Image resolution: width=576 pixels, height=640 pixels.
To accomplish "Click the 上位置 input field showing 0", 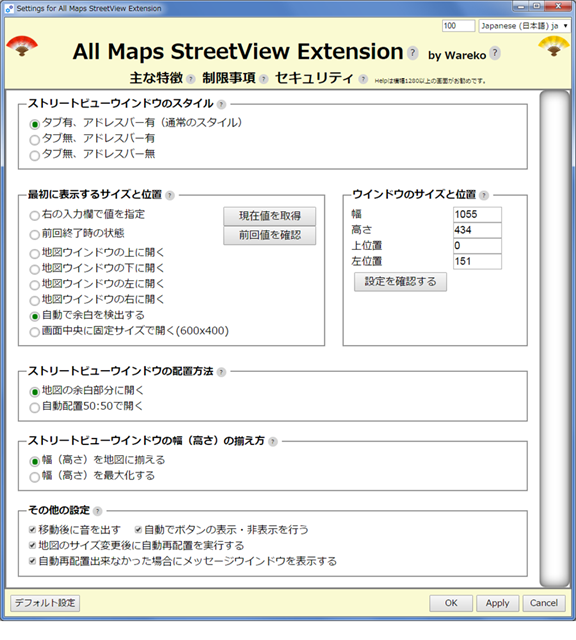I will 477,246.
